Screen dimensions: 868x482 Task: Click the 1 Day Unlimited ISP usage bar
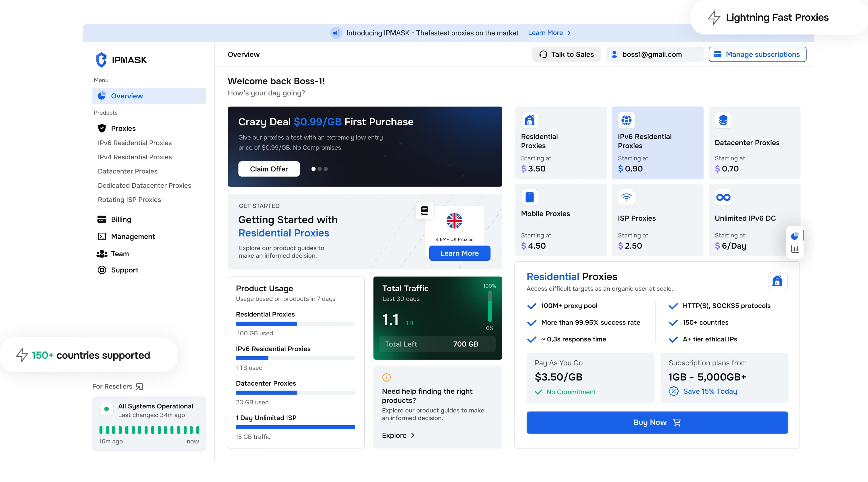(295, 427)
